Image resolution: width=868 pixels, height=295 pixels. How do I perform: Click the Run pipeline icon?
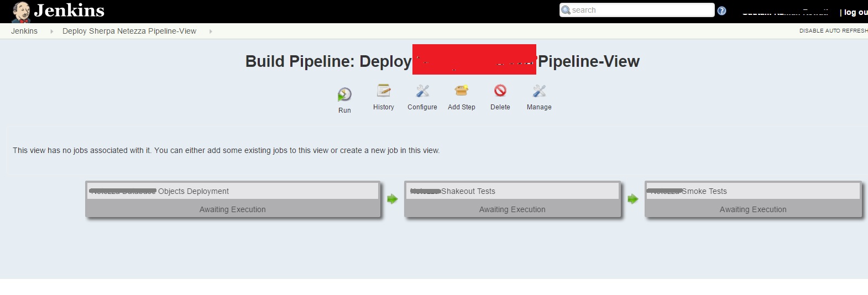pyautogui.click(x=344, y=95)
